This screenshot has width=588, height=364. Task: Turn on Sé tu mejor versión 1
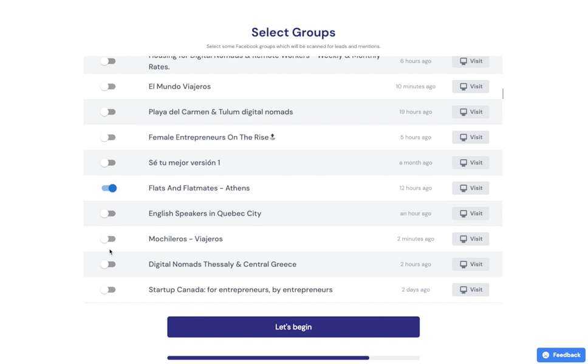108,163
